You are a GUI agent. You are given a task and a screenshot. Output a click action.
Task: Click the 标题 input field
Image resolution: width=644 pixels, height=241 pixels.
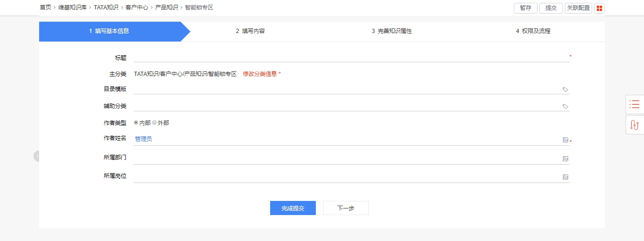click(351, 58)
